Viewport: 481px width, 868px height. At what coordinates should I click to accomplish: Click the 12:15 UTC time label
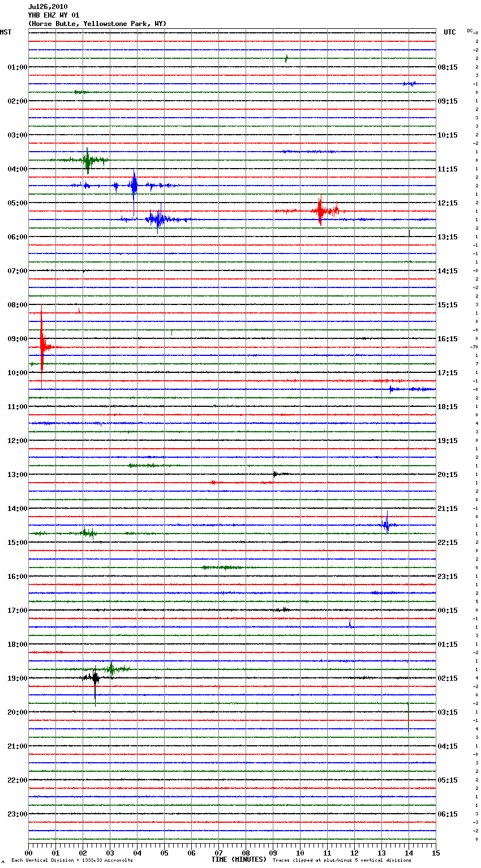(x=448, y=203)
